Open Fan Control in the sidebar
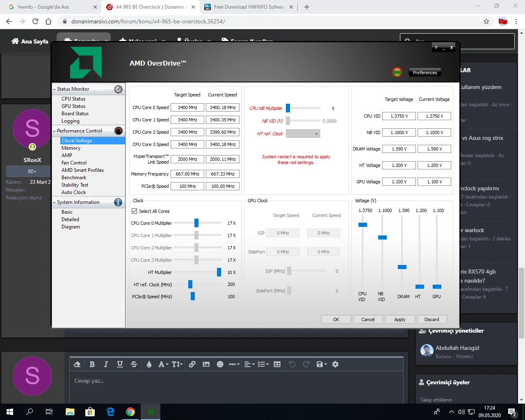The width and height of the screenshot is (525, 420). (74, 163)
